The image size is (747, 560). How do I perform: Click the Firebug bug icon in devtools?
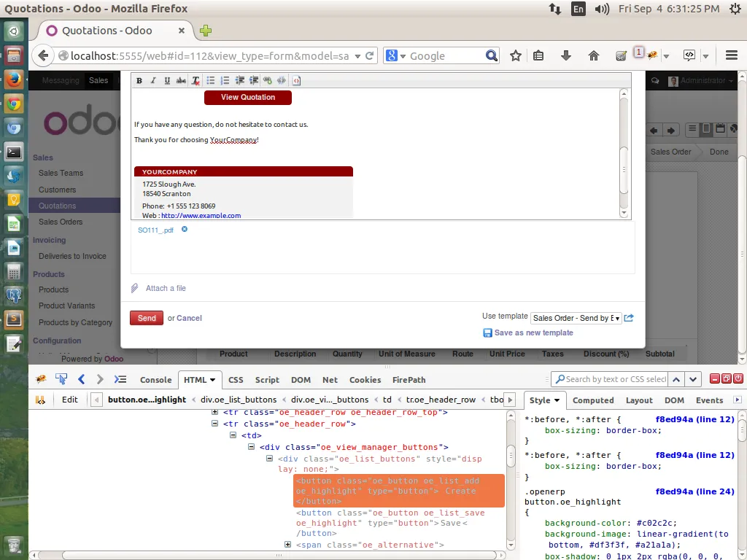pos(41,379)
